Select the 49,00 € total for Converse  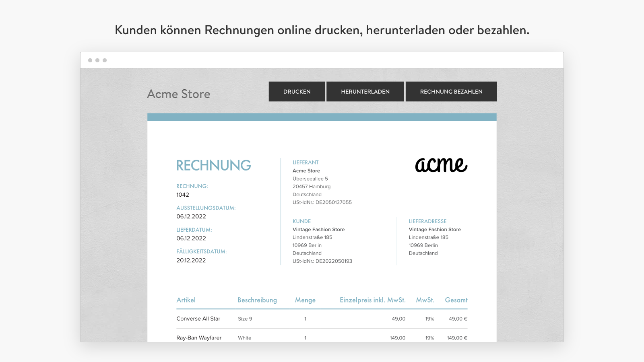point(458,319)
